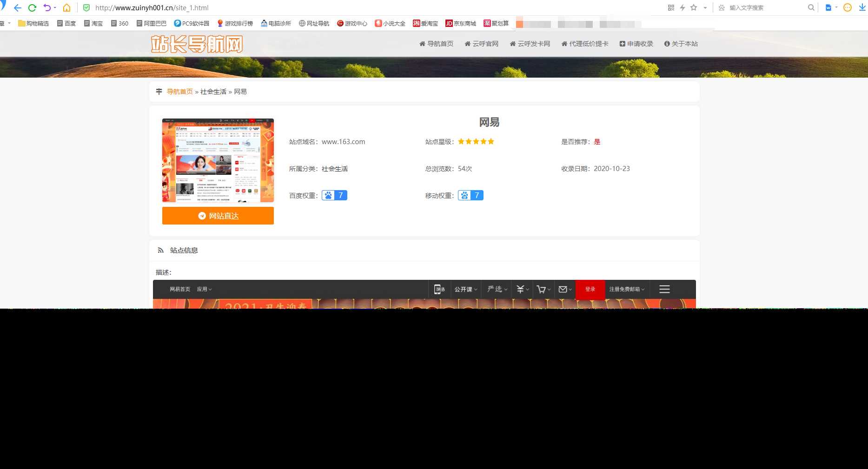Open the hamburger menu in 网易 navbar
The width and height of the screenshot is (868, 469).
[664, 289]
